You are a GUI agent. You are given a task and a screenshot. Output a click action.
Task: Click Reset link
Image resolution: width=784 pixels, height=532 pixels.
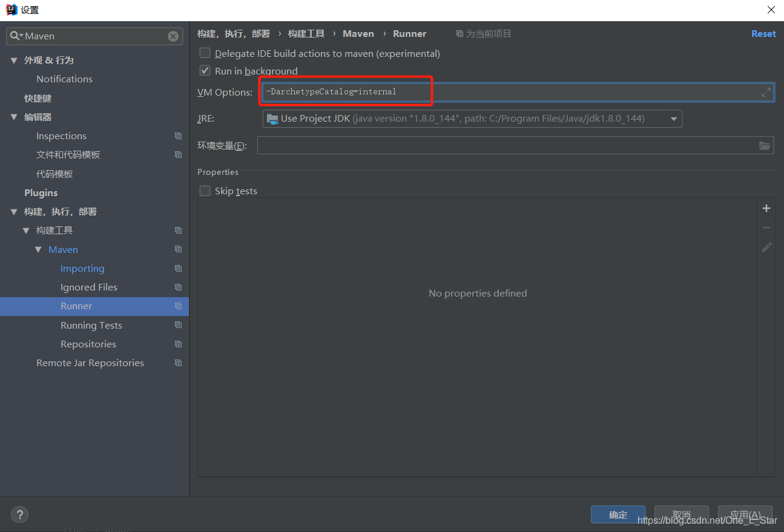click(x=763, y=34)
